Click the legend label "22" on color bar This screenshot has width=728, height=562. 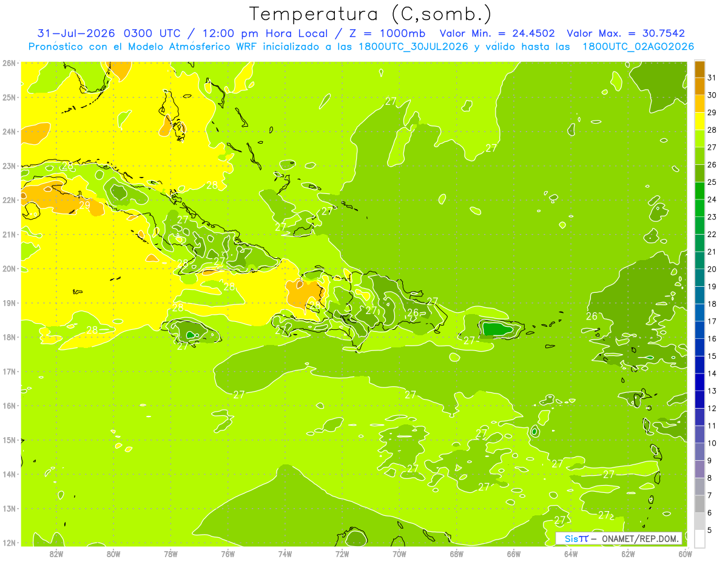coord(712,234)
